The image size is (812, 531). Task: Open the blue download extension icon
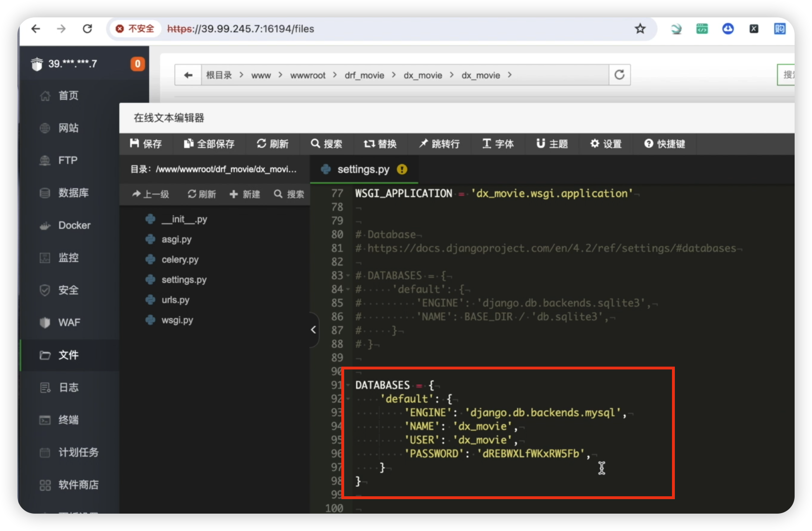(x=728, y=29)
